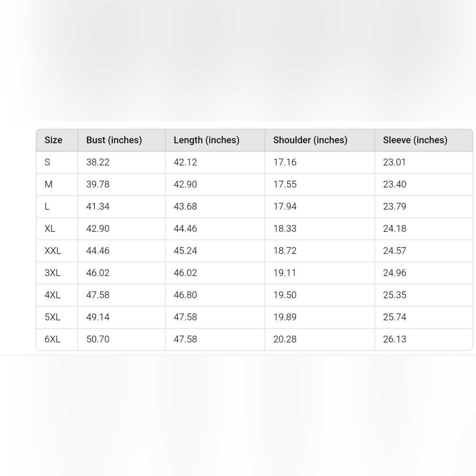
Task: Click shoulder value 19.50 in 4XL row
Action: pos(285,295)
